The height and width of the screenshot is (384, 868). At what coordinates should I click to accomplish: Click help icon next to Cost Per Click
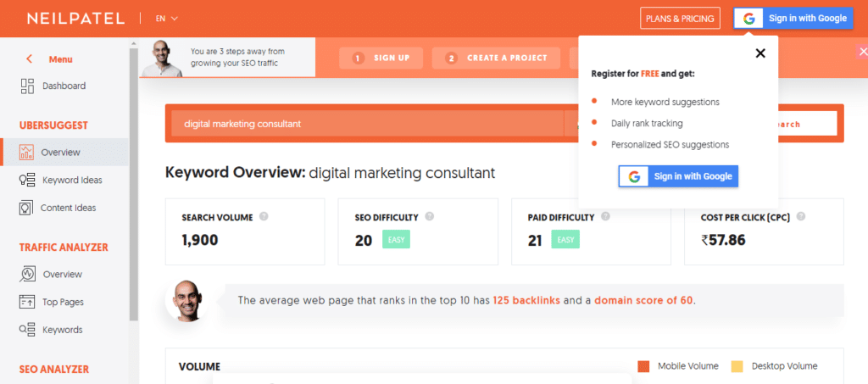(801, 217)
